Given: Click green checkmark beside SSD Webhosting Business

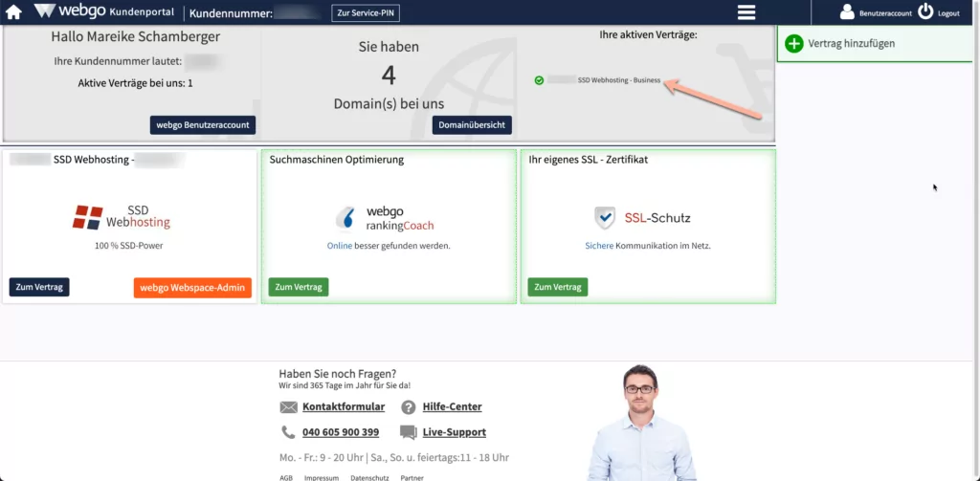Looking at the screenshot, I should pos(539,80).
